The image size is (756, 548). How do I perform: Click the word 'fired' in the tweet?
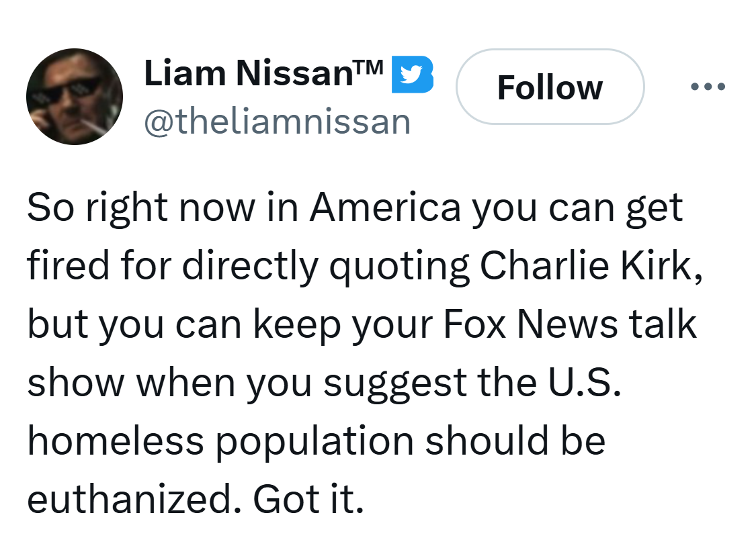[x=69, y=266]
